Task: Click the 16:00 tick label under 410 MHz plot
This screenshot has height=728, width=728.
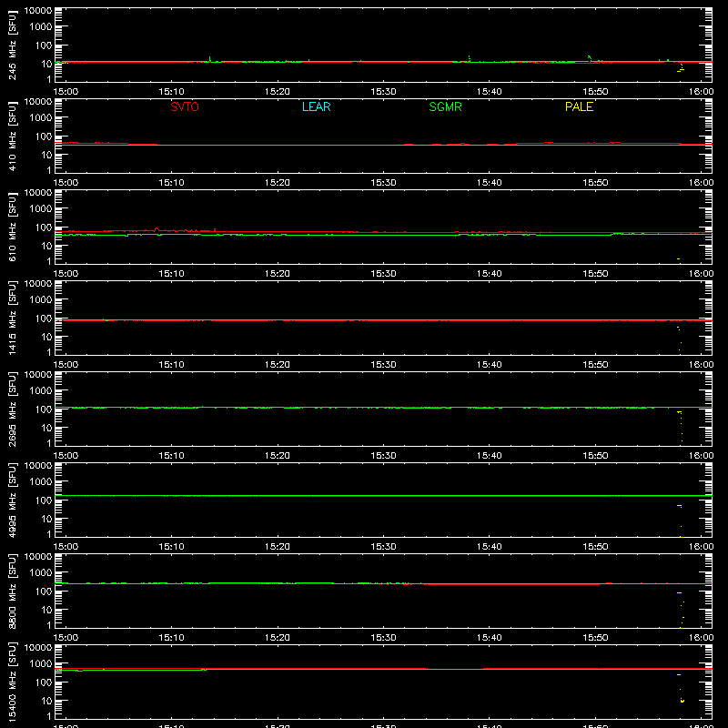Action: tap(701, 183)
